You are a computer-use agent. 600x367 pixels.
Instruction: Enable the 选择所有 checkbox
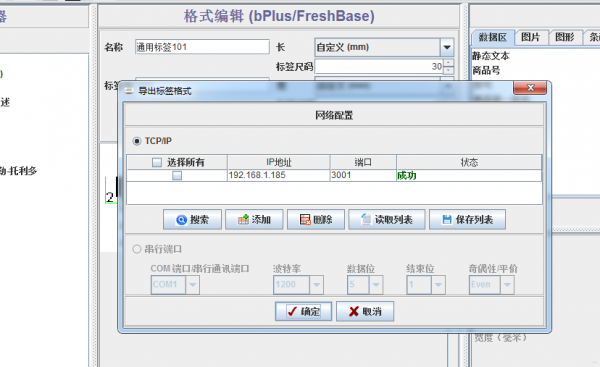tap(157, 163)
